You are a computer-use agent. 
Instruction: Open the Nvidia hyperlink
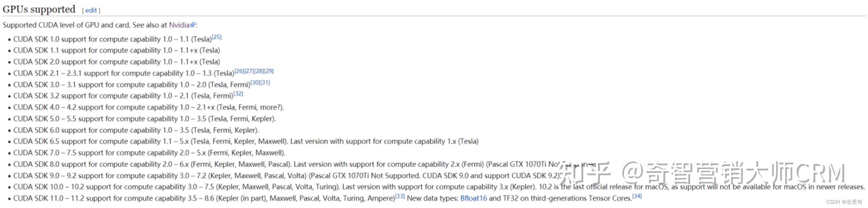[179, 25]
